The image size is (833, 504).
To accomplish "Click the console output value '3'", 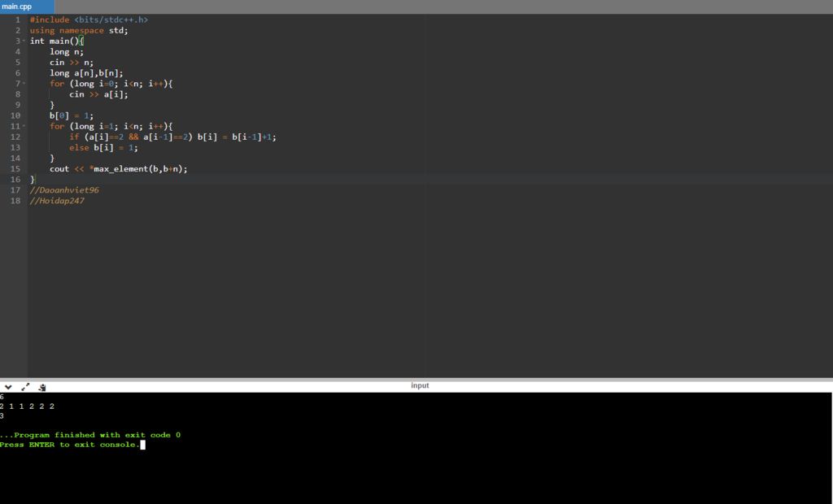I will coord(2,416).
